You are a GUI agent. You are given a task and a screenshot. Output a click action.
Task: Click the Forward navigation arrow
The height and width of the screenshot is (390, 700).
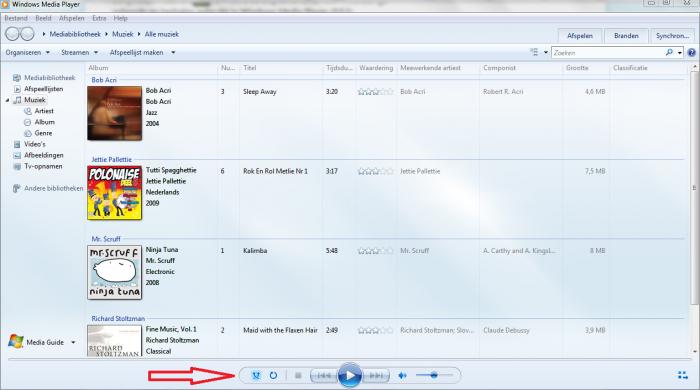(28, 34)
